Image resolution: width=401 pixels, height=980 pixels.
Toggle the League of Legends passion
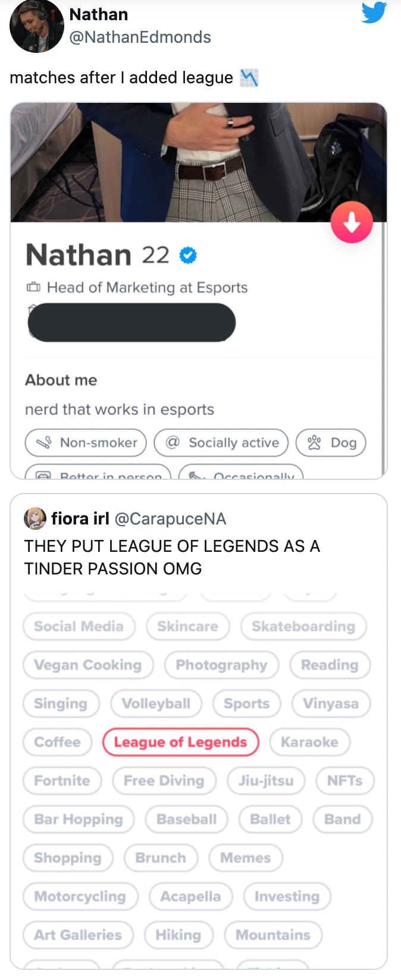180,742
